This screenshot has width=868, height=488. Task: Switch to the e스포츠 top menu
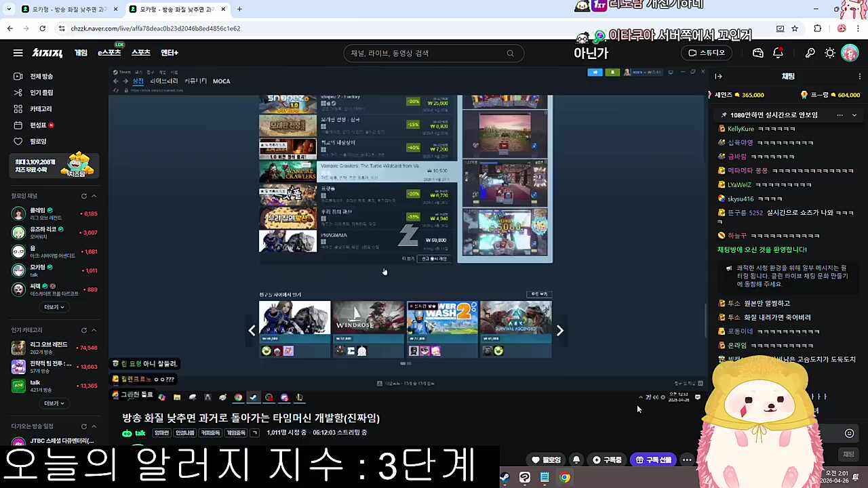tap(109, 53)
